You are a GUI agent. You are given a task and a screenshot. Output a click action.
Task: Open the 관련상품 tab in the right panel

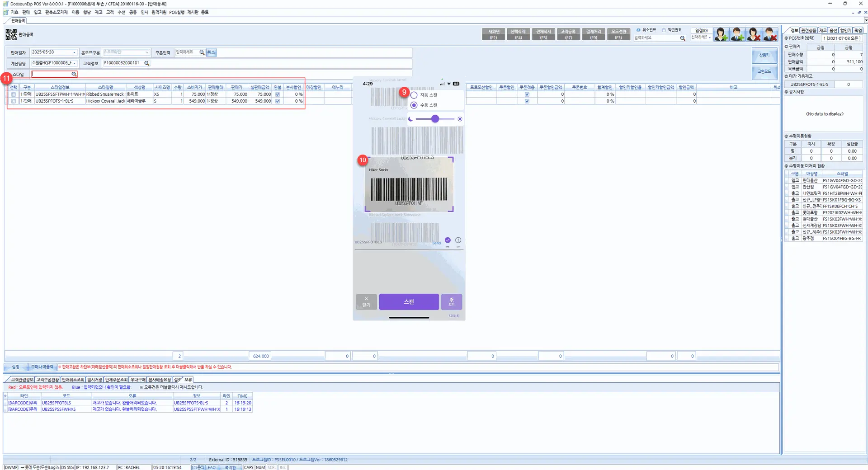pos(809,30)
